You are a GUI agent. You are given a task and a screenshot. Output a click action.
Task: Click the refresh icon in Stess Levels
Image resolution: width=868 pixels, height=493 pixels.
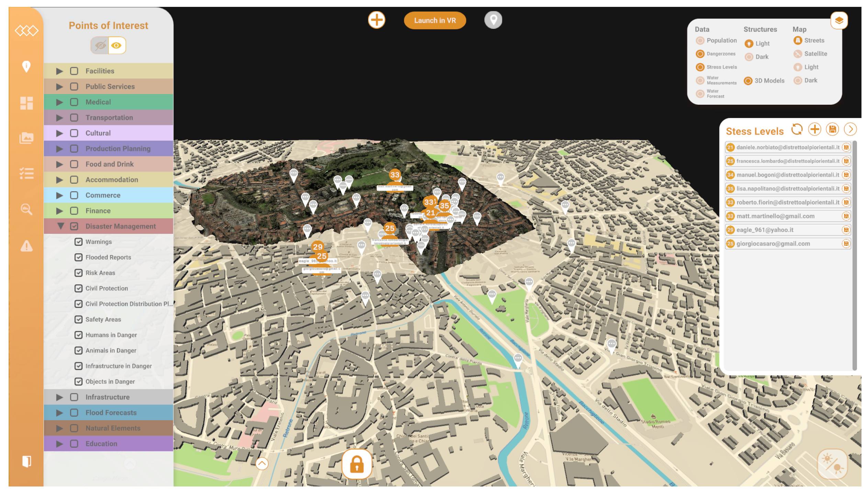click(797, 129)
